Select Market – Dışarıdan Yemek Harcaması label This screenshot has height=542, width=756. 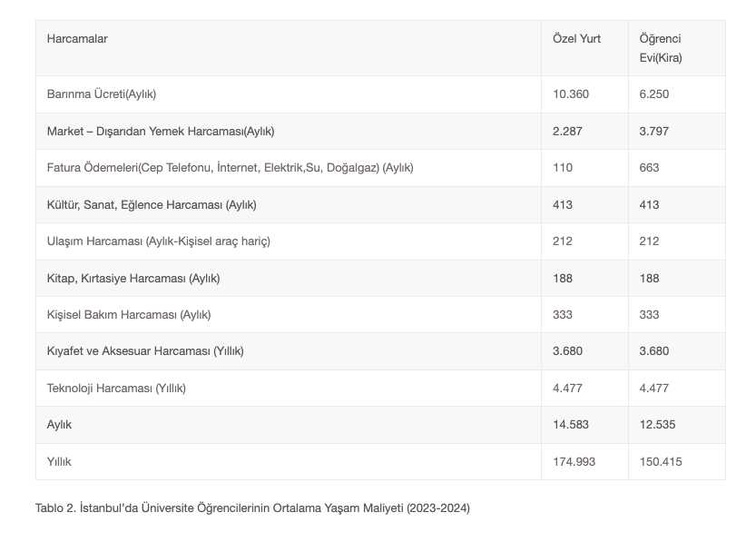161,131
